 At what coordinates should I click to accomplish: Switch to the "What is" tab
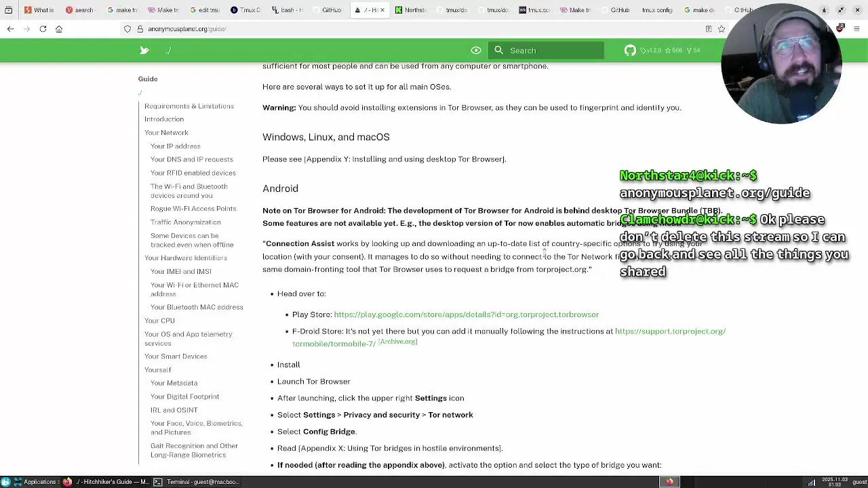pyautogui.click(x=39, y=10)
